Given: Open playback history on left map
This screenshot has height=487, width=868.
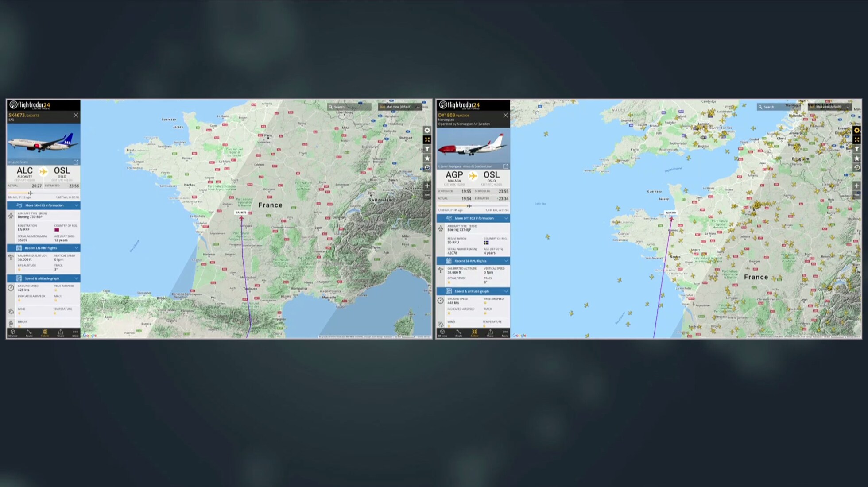Looking at the screenshot, I should click(427, 168).
